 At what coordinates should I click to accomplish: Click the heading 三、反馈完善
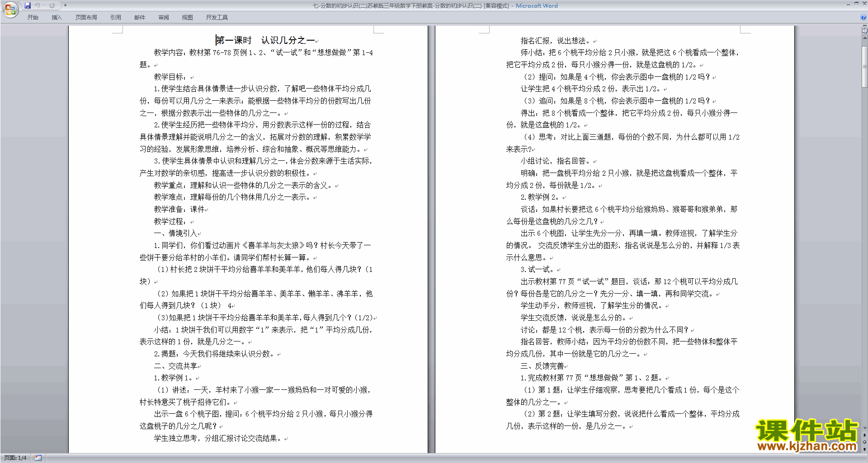pos(542,366)
